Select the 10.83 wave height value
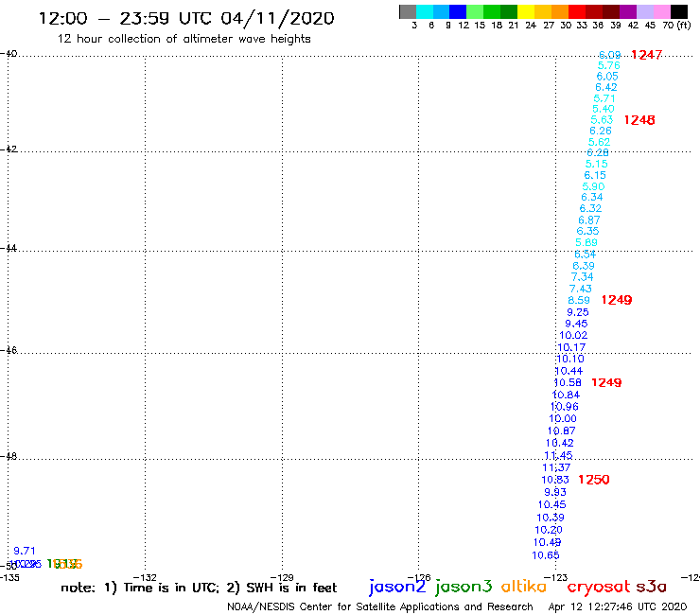 (555, 480)
